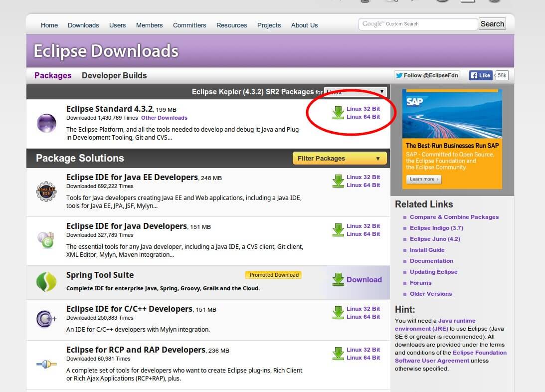This screenshot has width=545, height=392.
Task: Click the Spring Tool Suite green leaf icon
Action: pos(46,281)
